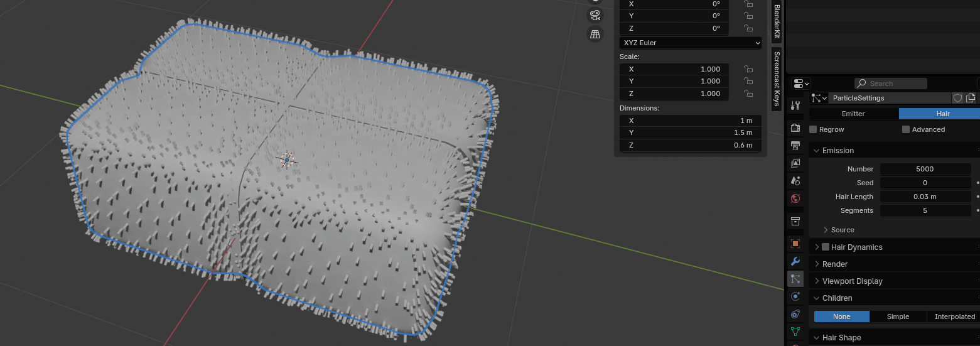
Task: Open the Physics properties tab
Action: (x=795, y=296)
